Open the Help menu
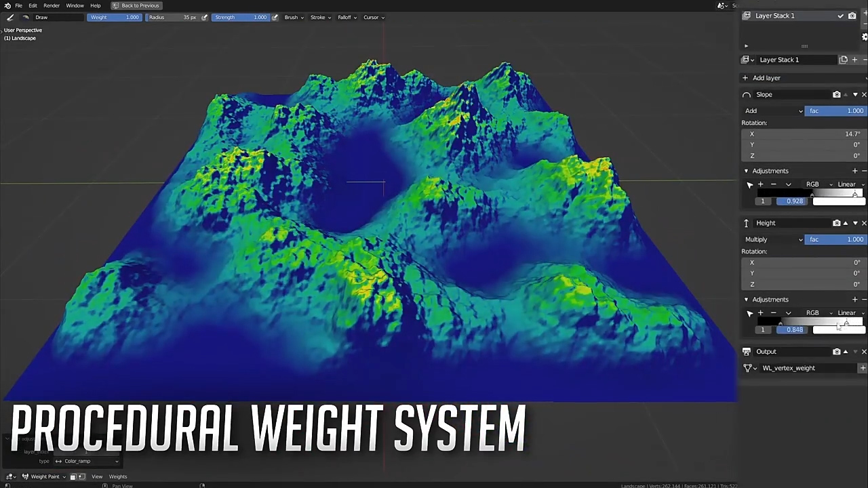 pyautogui.click(x=96, y=5)
